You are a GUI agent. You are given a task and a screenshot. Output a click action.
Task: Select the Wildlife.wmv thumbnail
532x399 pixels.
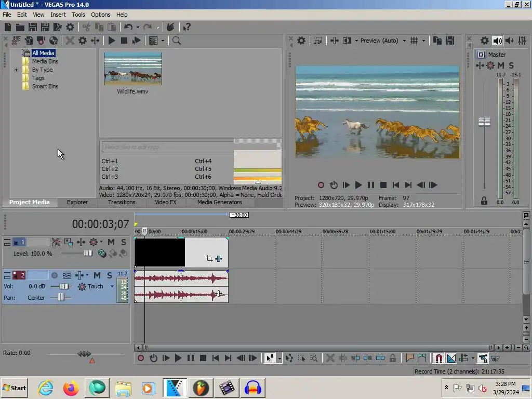coord(132,69)
